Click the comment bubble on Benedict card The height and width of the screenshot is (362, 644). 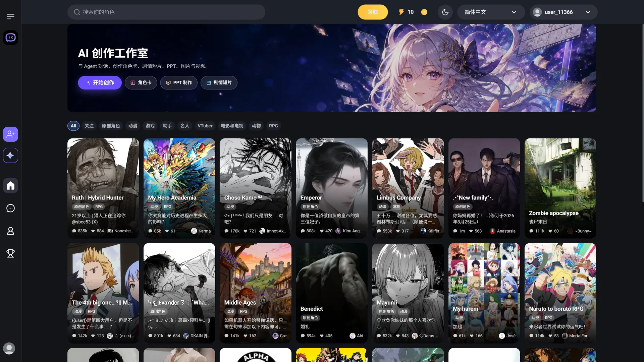(303, 336)
